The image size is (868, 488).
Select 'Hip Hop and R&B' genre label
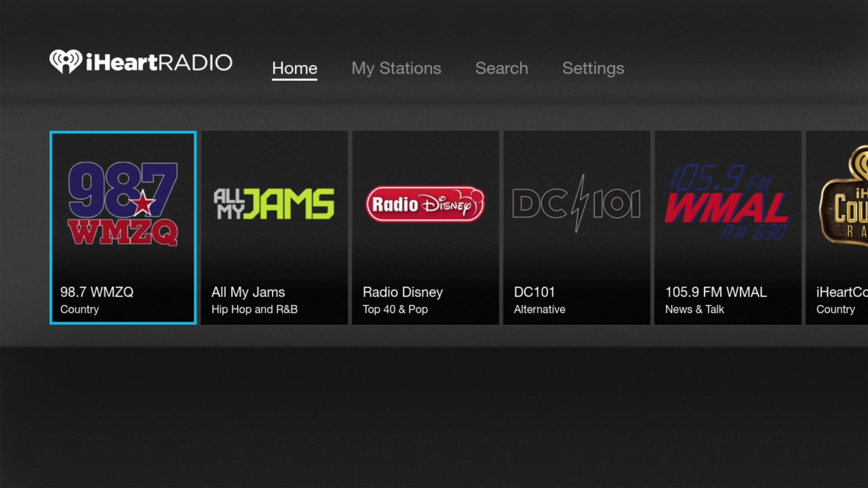pyautogui.click(x=255, y=310)
